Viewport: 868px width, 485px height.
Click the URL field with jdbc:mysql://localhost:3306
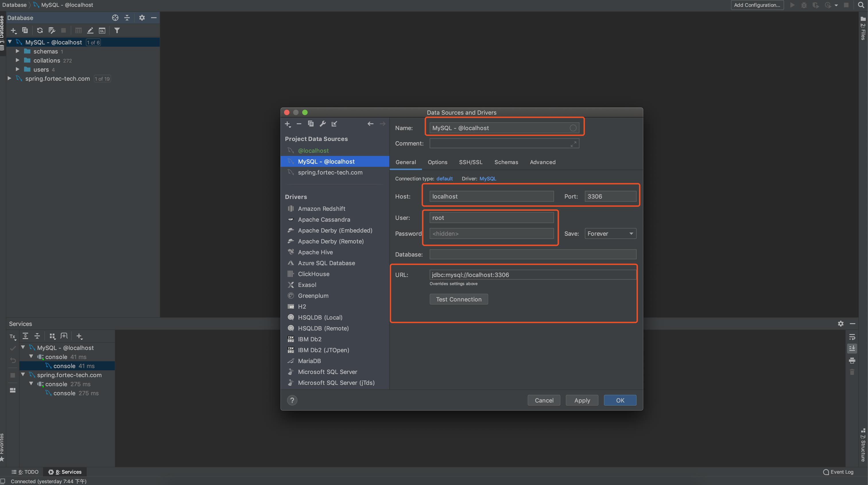click(x=533, y=274)
